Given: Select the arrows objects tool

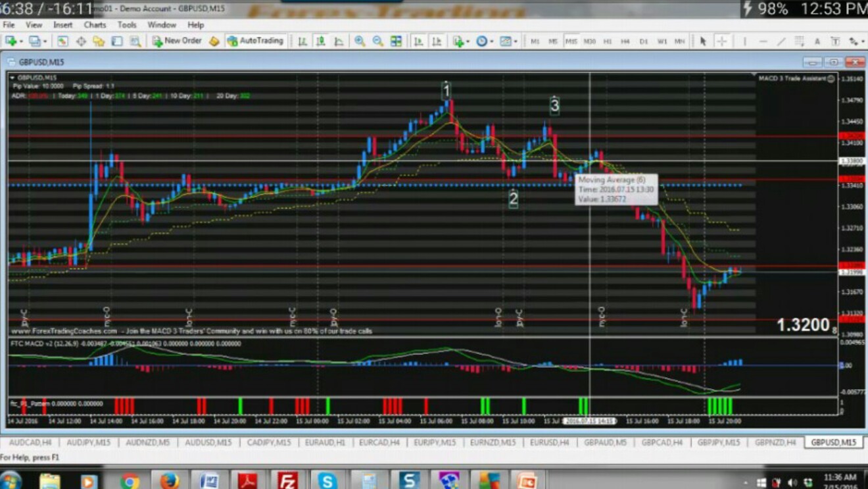Looking at the screenshot, I should (x=854, y=41).
